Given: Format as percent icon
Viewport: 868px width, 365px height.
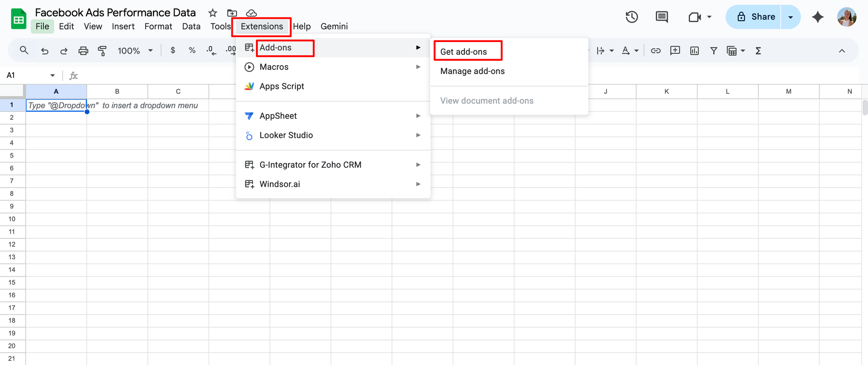Looking at the screenshot, I should point(192,50).
